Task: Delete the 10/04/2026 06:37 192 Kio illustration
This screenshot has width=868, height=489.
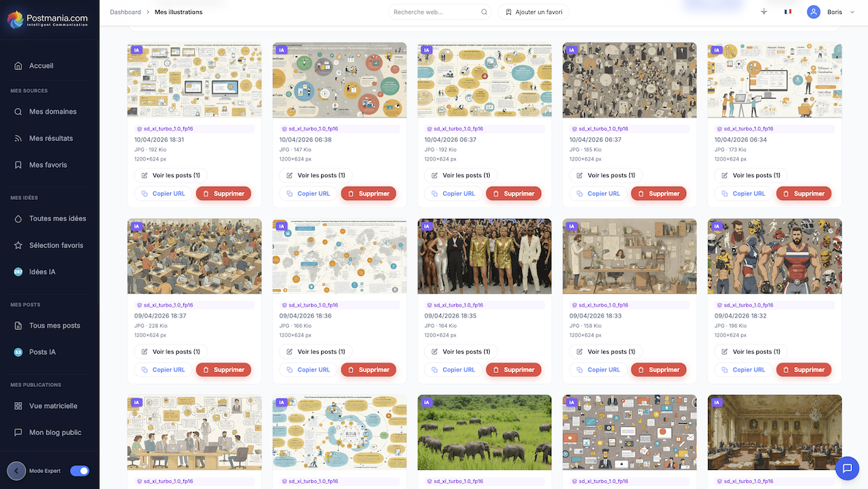Action: 514,193
